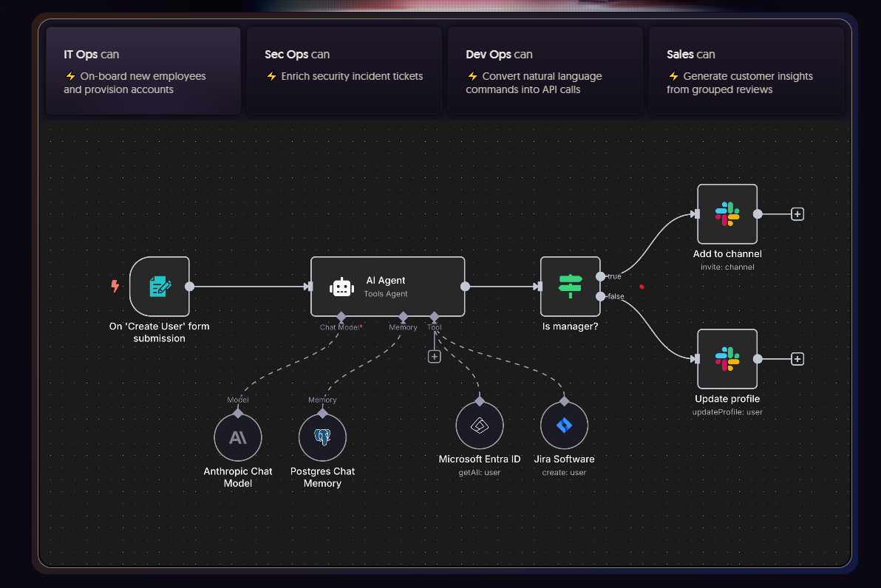Select the Postgres Chat Memory node
This screenshot has height=588, width=881.
pyautogui.click(x=322, y=437)
